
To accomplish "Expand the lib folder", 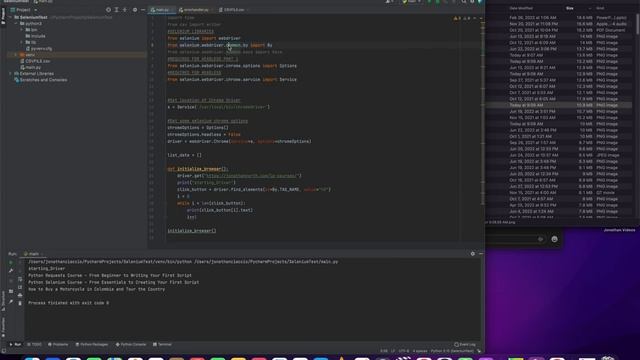I will coord(22,42).
